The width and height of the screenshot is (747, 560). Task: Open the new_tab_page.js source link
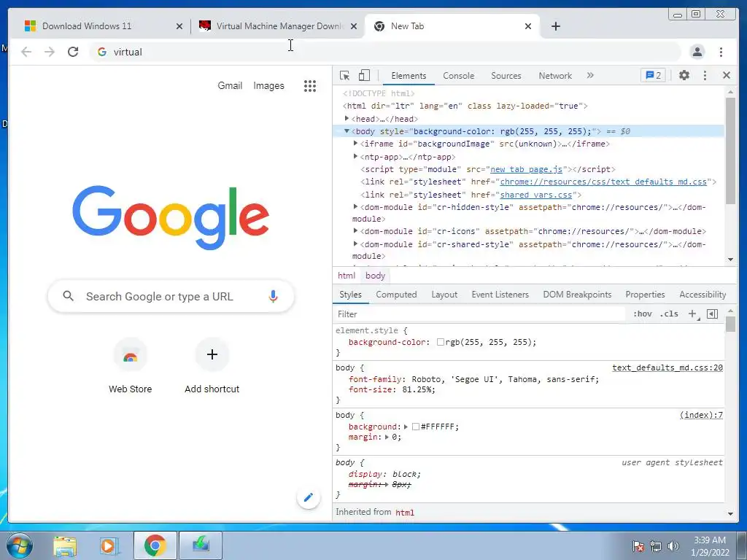[x=526, y=169]
